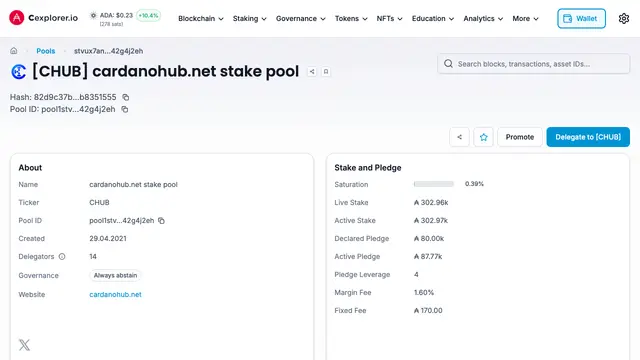This screenshot has width=640, height=360.
Task: Click the Cexplorer.io logo
Action: pyautogui.click(x=43, y=18)
